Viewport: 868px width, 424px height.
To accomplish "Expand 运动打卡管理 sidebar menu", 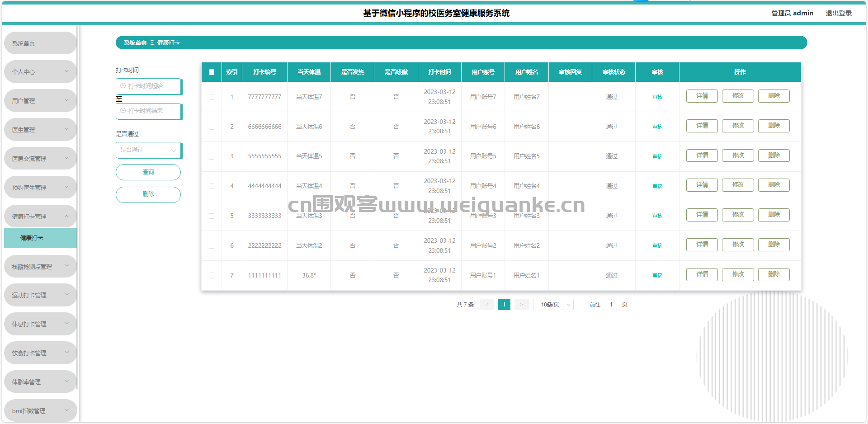I will click(x=40, y=295).
